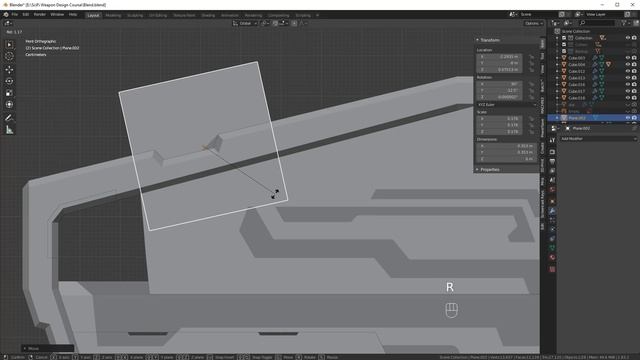Toggle visibility eye for Cube.003

pos(628,58)
